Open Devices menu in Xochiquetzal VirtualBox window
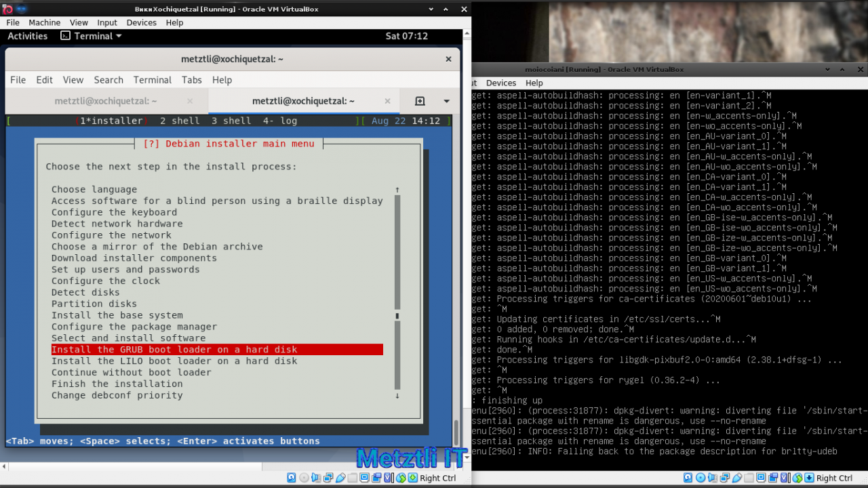Screen dimensions: 868x488 coord(142,22)
